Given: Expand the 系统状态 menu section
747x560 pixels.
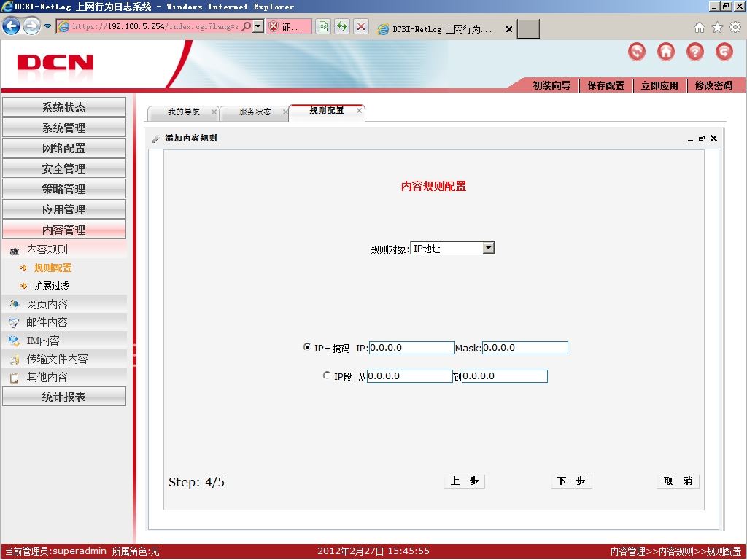Looking at the screenshot, I should click(64, 107).
